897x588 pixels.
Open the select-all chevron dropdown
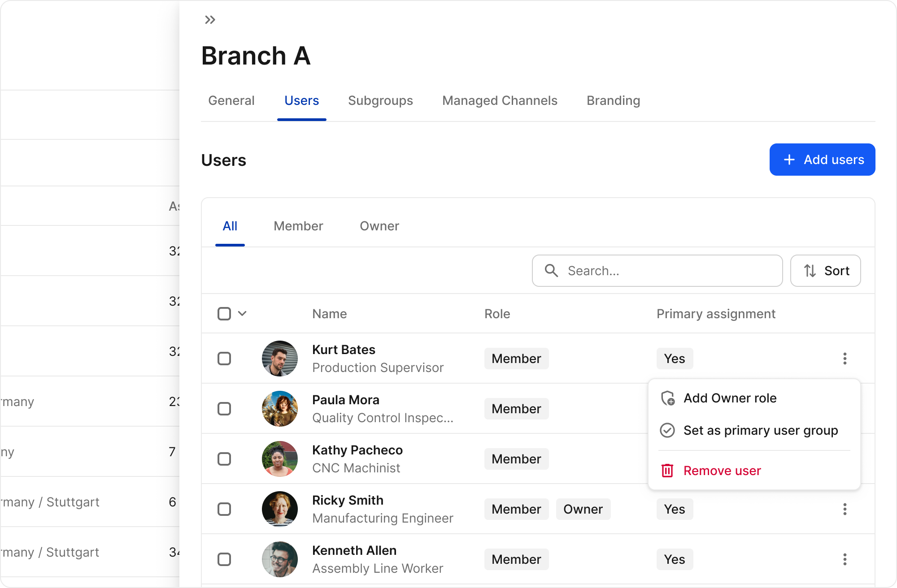pyautogui.click(x=243, y=314)
